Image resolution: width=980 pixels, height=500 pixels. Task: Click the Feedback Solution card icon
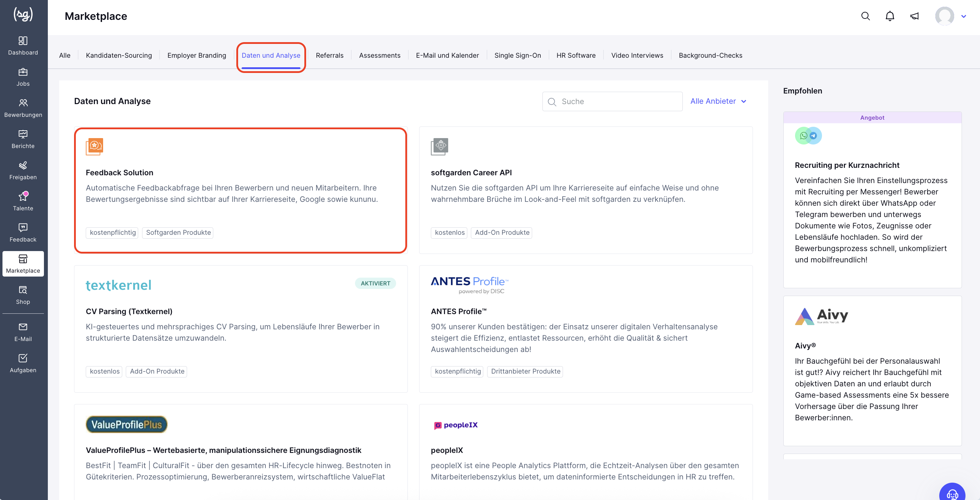point(94,147)
